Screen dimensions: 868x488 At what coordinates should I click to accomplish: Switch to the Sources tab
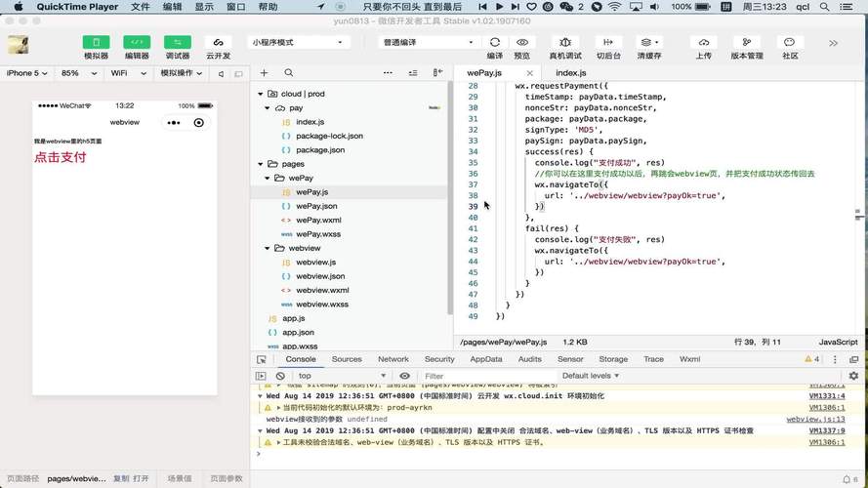coord(347,359)
